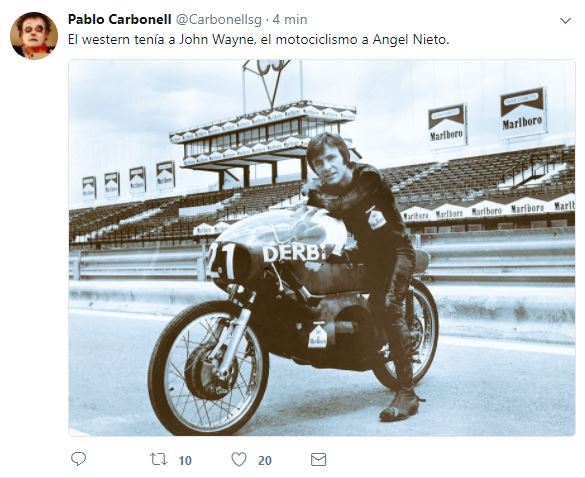Open the @Carbonellsg handle link
Screen dimensions: 585x478
pyautogui.click(x=218, y=19)
